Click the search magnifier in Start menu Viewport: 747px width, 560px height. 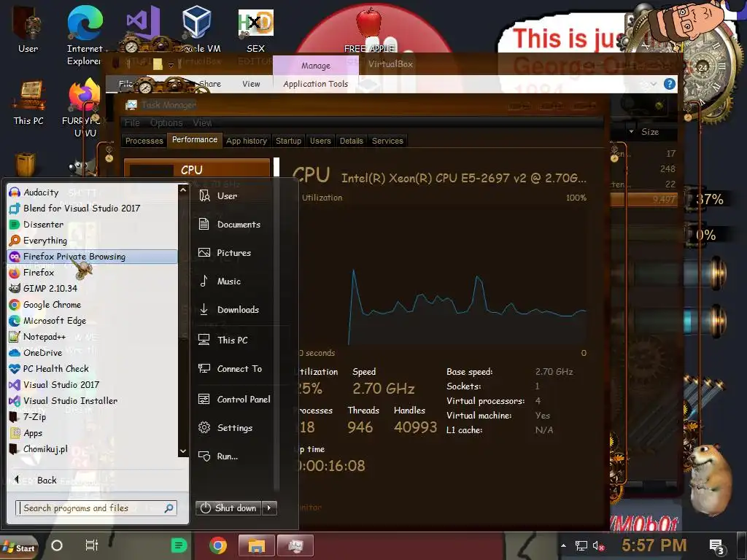coord(169,508)
